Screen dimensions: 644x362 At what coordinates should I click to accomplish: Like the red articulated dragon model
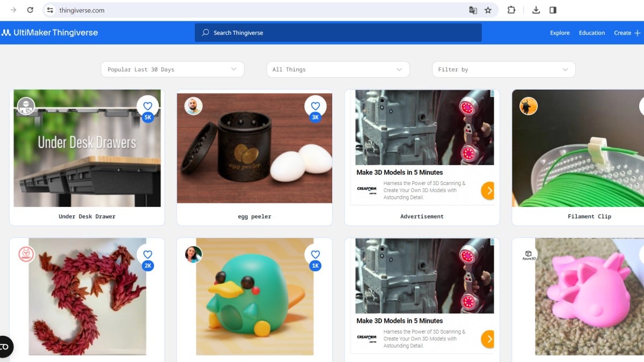[148, 255]
